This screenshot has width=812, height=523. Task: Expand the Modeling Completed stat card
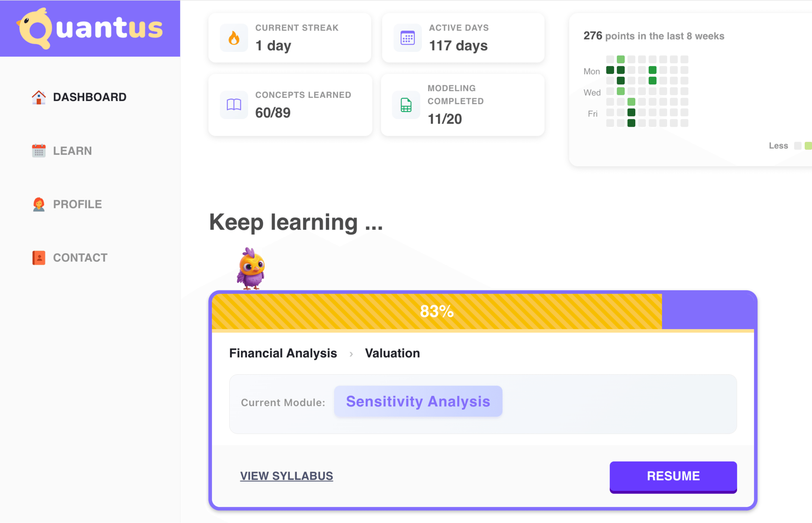click(x=463, y=105)
